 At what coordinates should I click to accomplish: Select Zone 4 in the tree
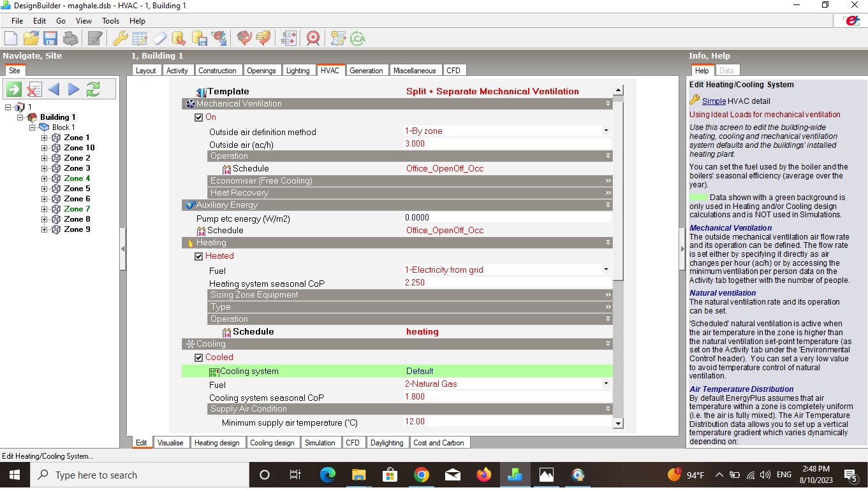[77, 178]
